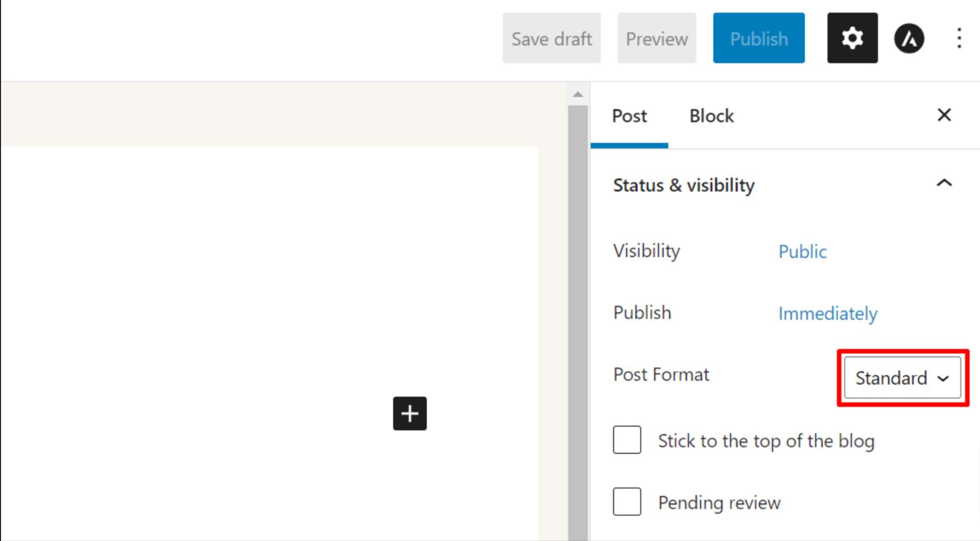Image resolution: width=980 pixels, height=541 pixels.
Task: Change visibility by clicking Public
Action: [x=802, y=251]
